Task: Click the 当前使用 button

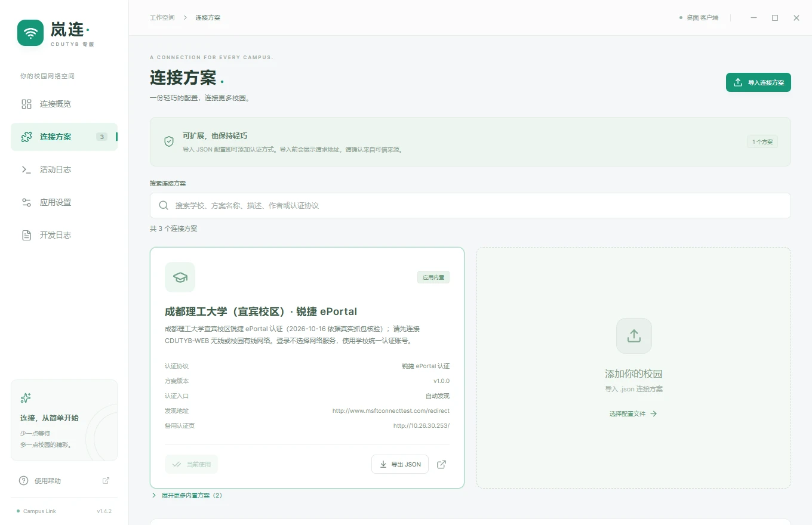Action: (191, 464)
